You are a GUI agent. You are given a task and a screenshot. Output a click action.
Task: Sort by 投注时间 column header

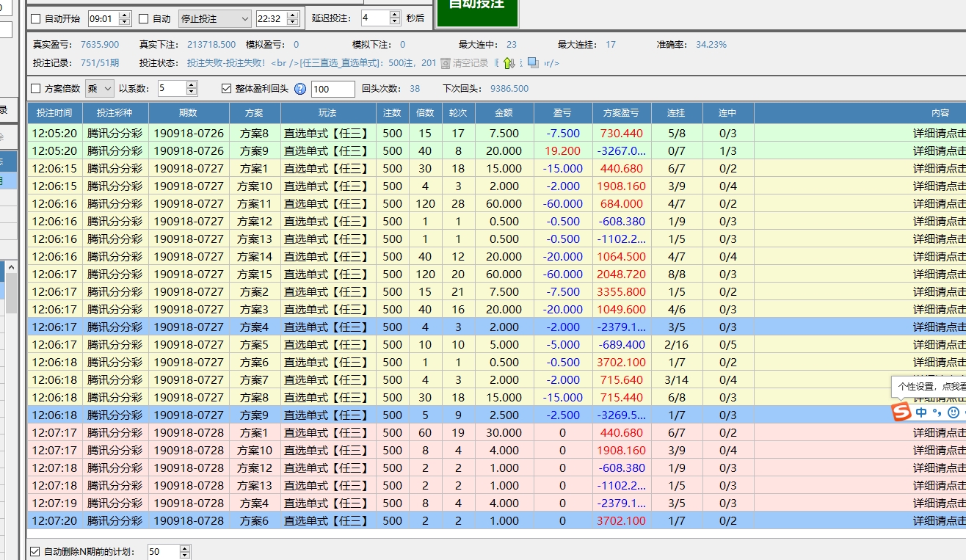(x=54, y=113)
